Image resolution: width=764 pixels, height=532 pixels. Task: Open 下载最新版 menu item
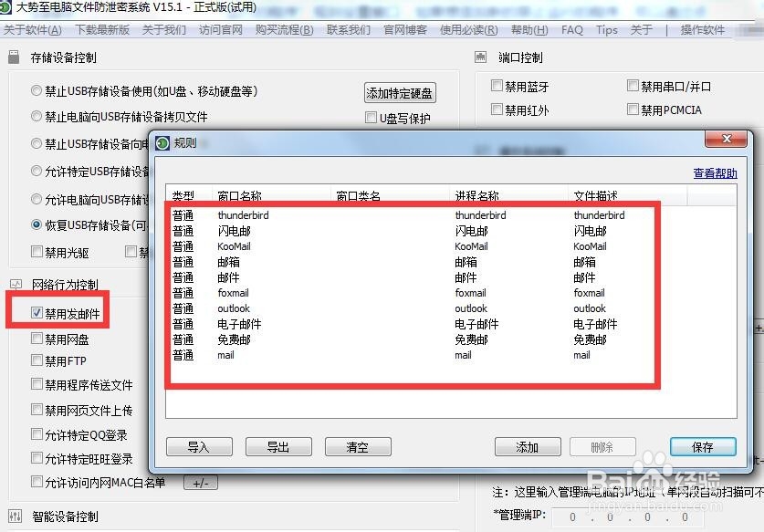[x=102, y=30]
